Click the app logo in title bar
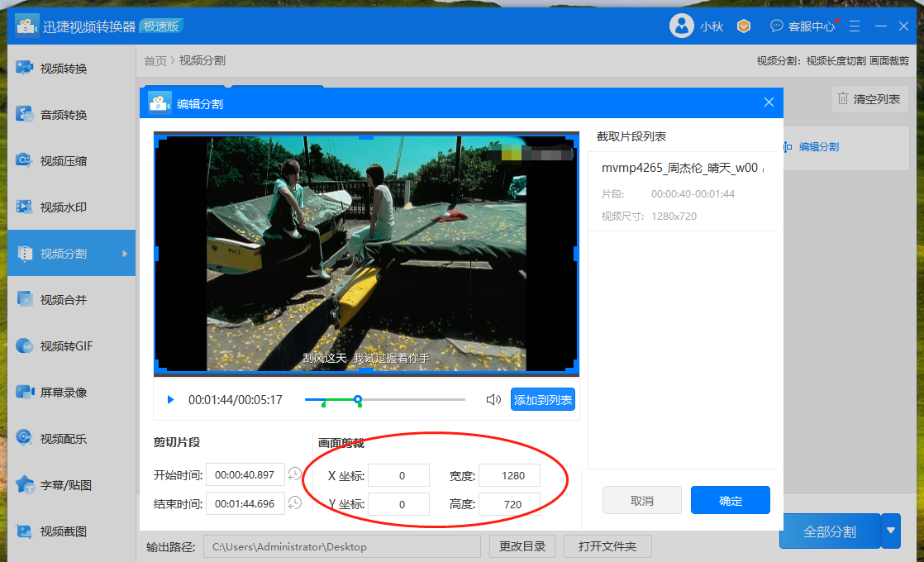 click(x=26, y=26)
